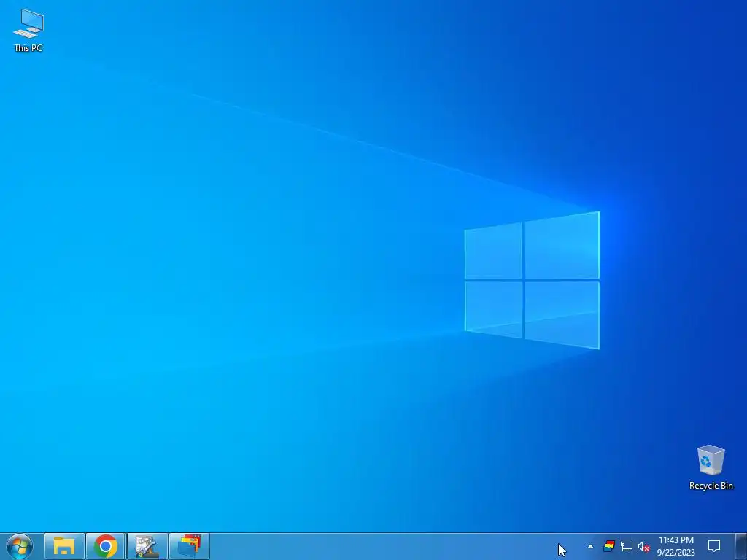747x560 pixels.
Task: Open File Explorer from the taskbar
Action: [x=64, y=546]
